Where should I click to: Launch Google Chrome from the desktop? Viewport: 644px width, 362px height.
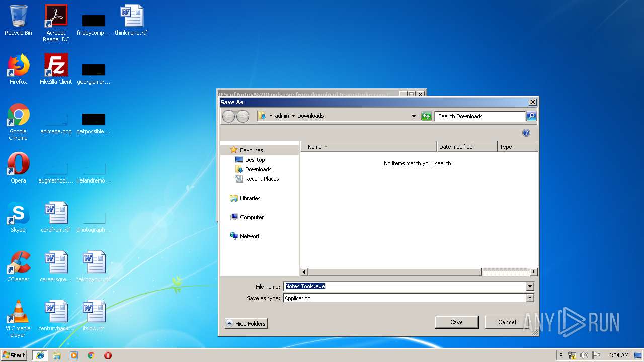[18, 122]
